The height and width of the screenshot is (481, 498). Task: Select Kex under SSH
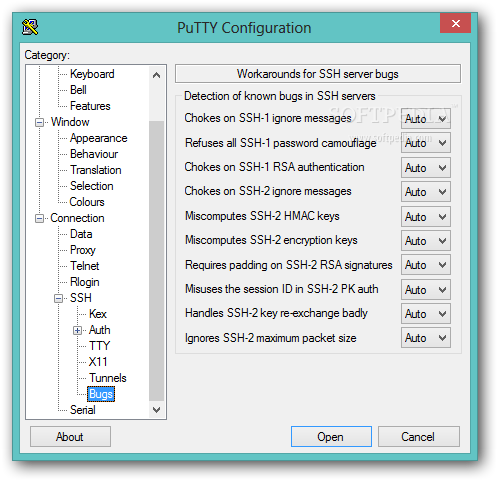(x=98, y=314)
